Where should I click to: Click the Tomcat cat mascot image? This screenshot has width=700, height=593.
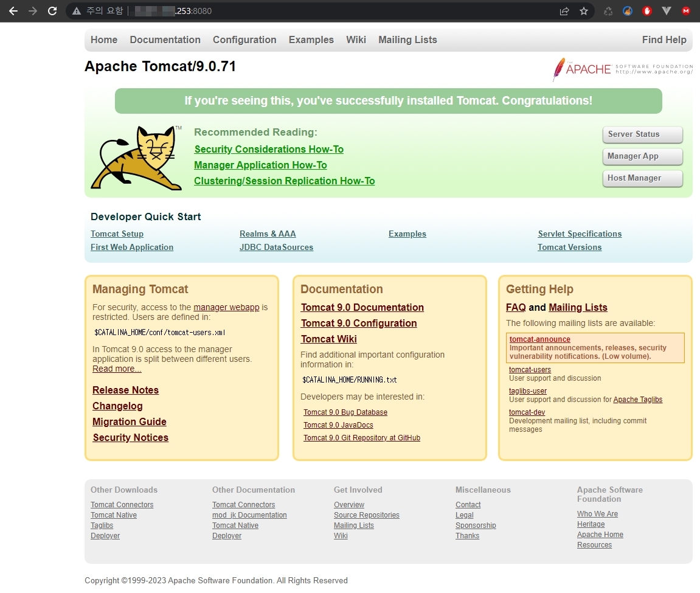pos(136,158)
